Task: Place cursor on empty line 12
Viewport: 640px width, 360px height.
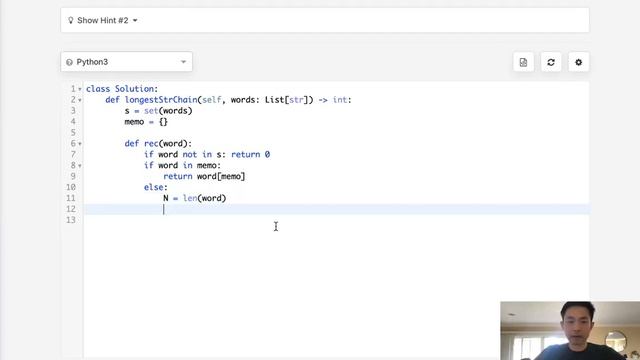Action: tap(336, 209)
